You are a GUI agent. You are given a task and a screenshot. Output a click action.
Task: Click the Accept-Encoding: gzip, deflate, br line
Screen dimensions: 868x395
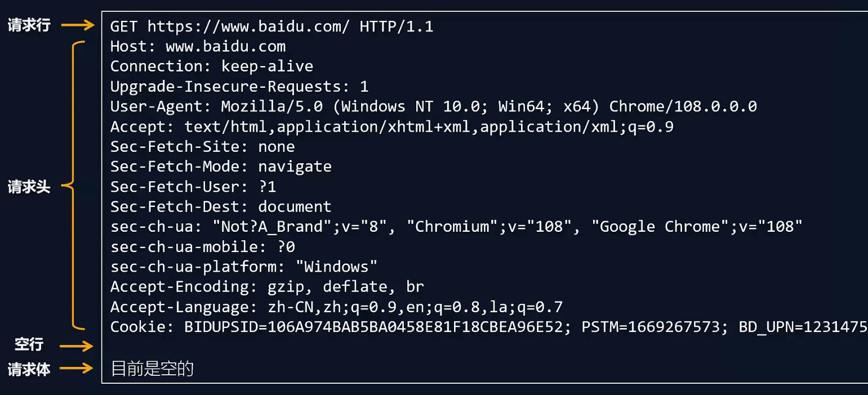[x=266, y=287]
